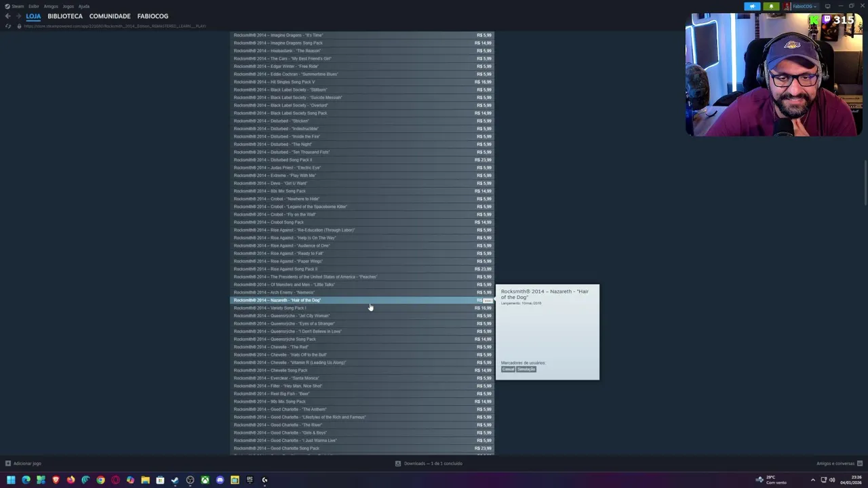Open the Windows Start button
Screen dimensions: 868x488
(11, 480)
